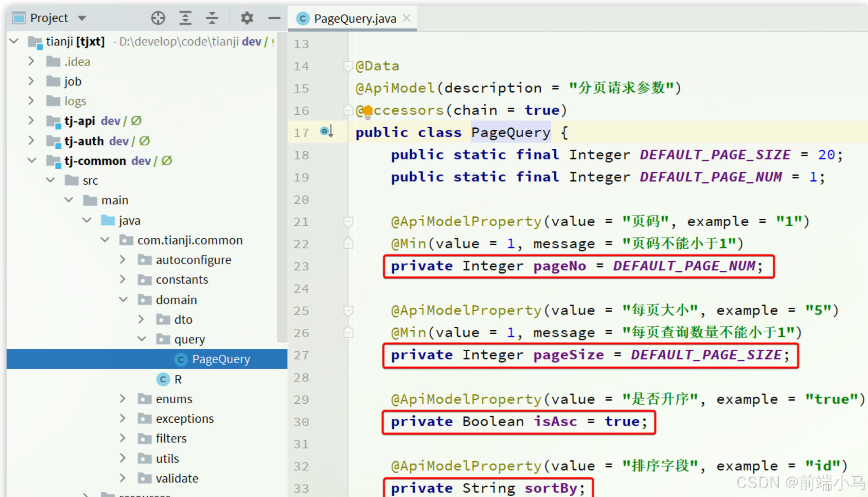Select PageQuery class in the project tree

(221, 359)
